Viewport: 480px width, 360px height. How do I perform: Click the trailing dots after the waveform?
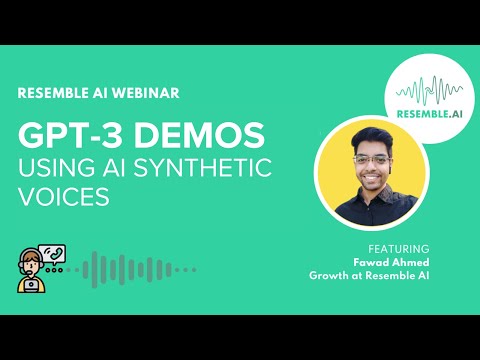(x=185, y=270)
